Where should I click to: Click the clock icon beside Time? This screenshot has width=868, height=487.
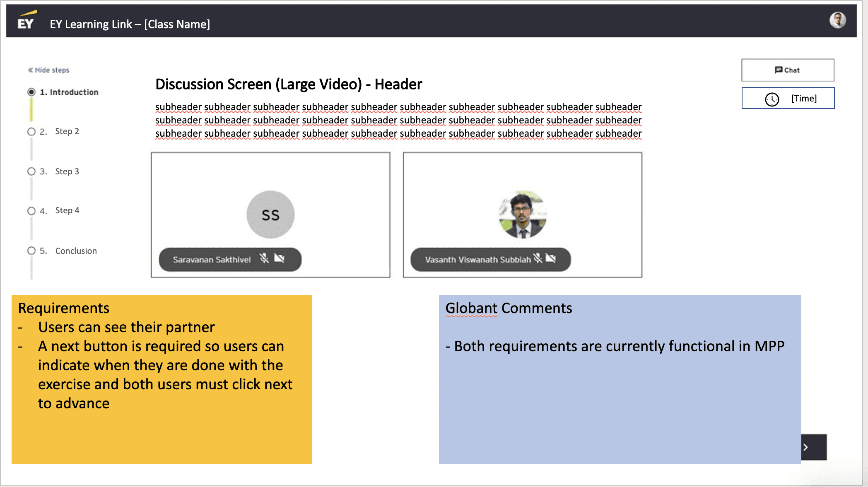772,99
